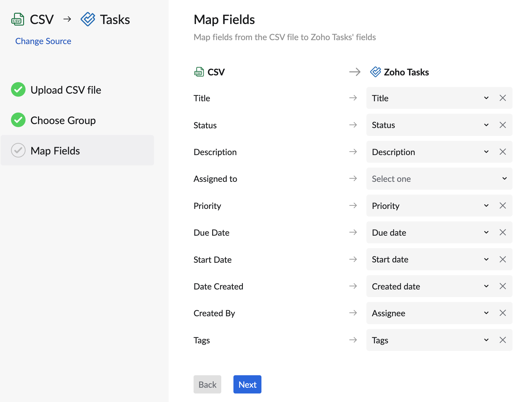Click the Next button
This screenshot has height=402, width=532.
(x=247, y=384)
